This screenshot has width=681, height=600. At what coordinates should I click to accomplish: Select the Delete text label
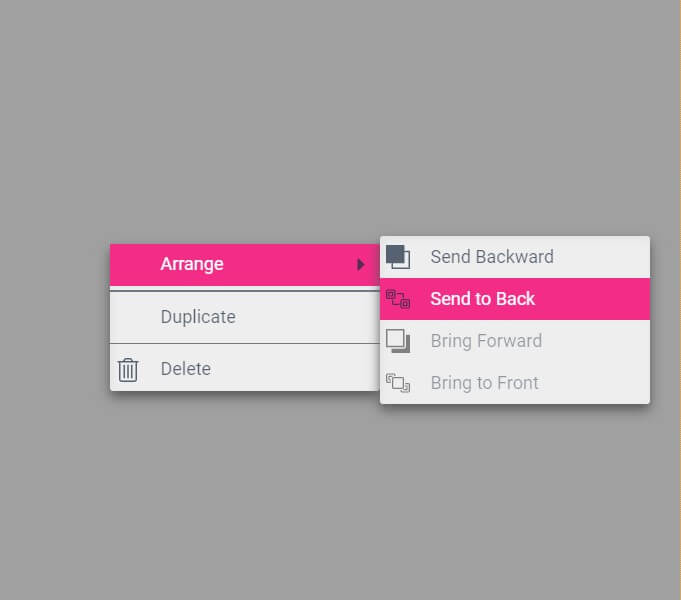(x=186, y=369)
